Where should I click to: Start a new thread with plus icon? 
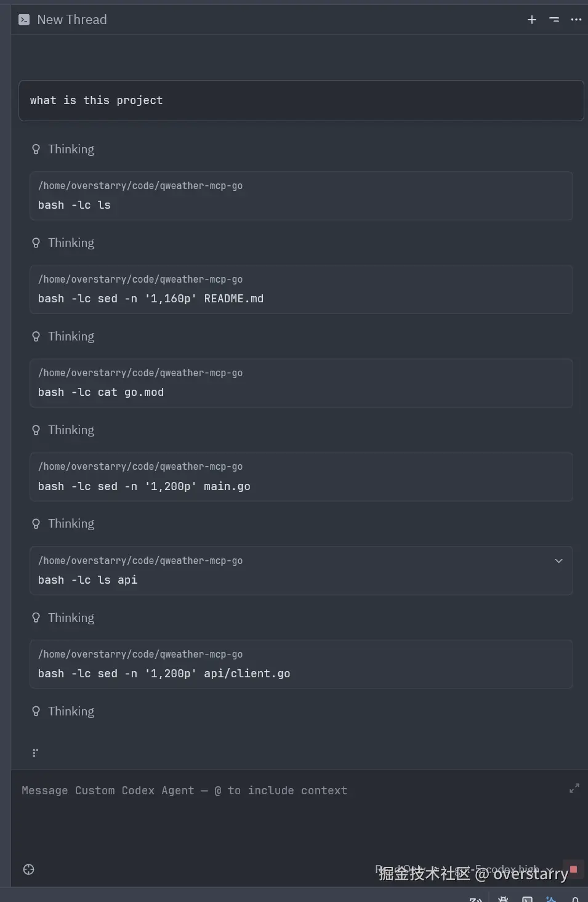coord(532,20)
